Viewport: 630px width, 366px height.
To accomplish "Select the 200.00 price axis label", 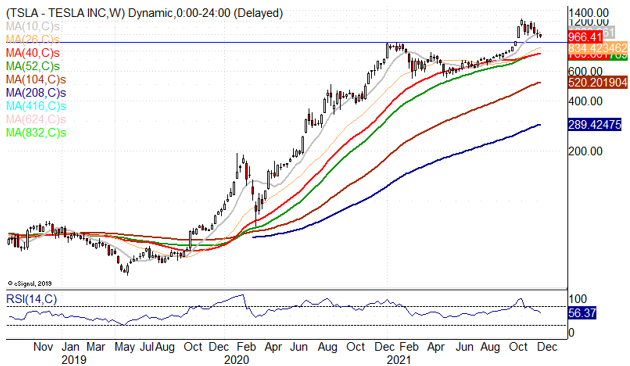I will (585, 151).
